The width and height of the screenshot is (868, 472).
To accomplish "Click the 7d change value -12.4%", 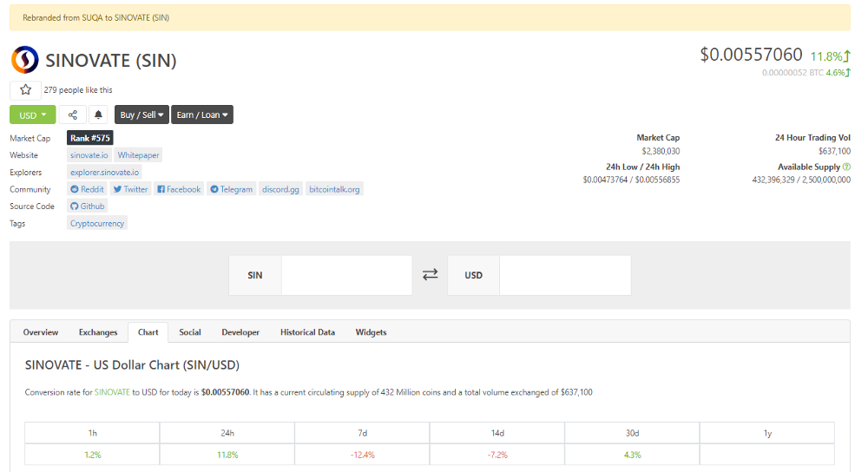I will click(363, 455).
